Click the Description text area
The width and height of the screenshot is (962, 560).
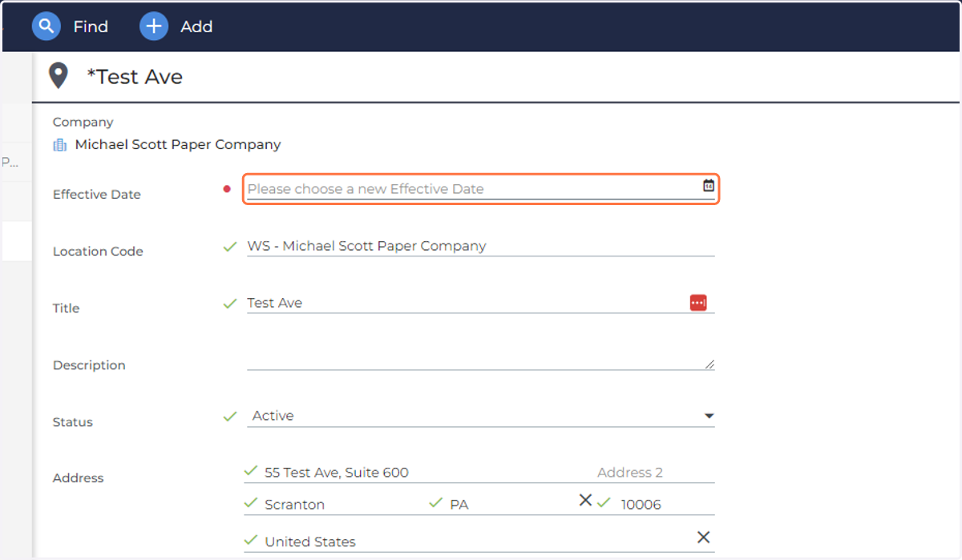480,360
